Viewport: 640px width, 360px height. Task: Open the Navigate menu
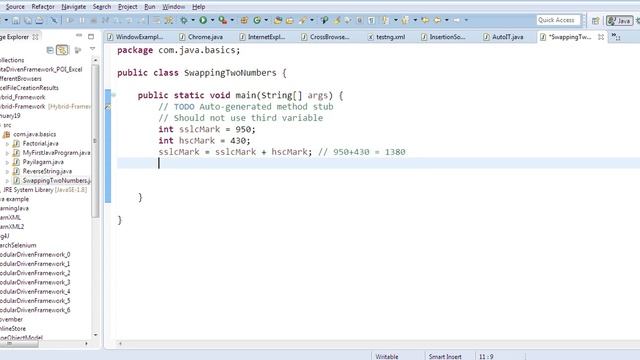73,7
